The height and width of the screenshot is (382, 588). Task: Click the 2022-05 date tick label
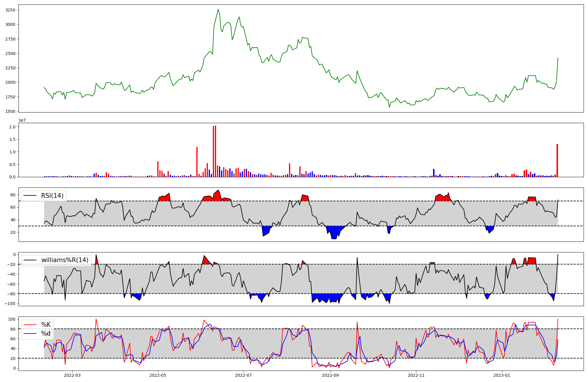pos(158,375)
